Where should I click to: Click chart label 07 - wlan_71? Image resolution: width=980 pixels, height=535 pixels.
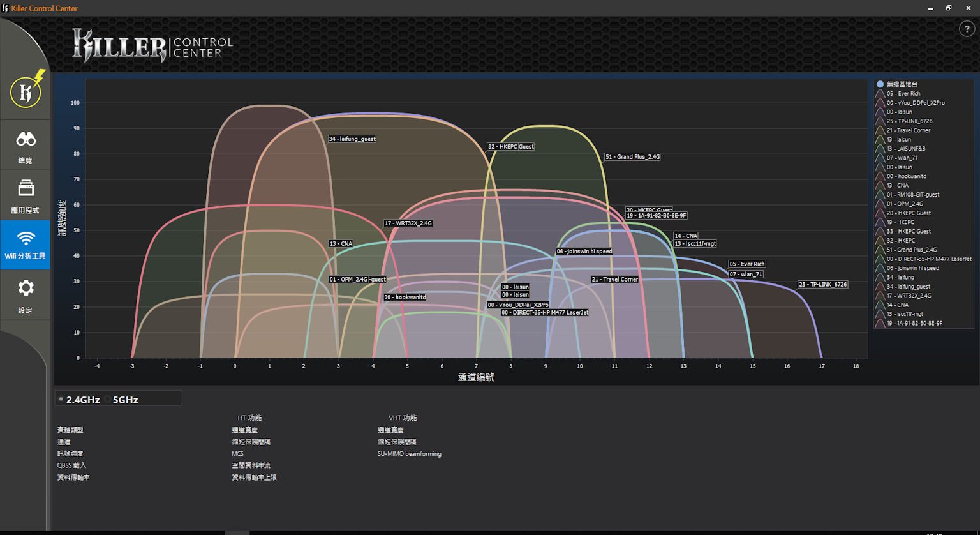pos(746,274)
